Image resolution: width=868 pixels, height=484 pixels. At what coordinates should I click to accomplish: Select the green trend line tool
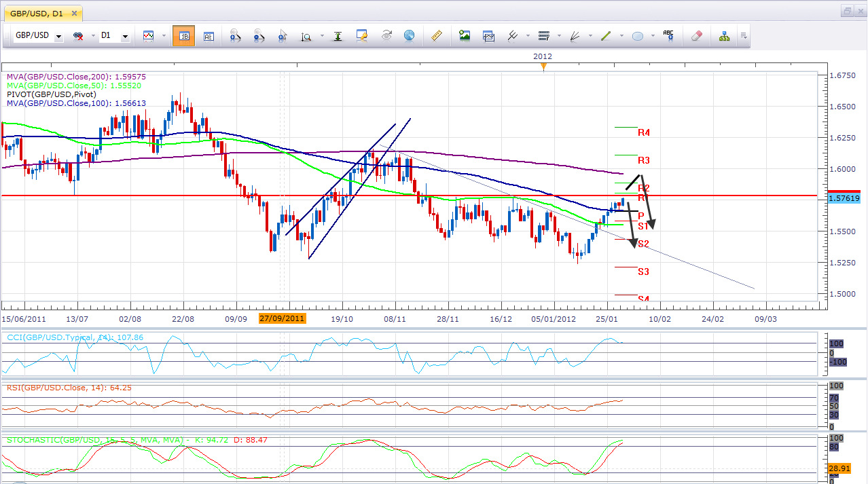click(x=606, y=36)
